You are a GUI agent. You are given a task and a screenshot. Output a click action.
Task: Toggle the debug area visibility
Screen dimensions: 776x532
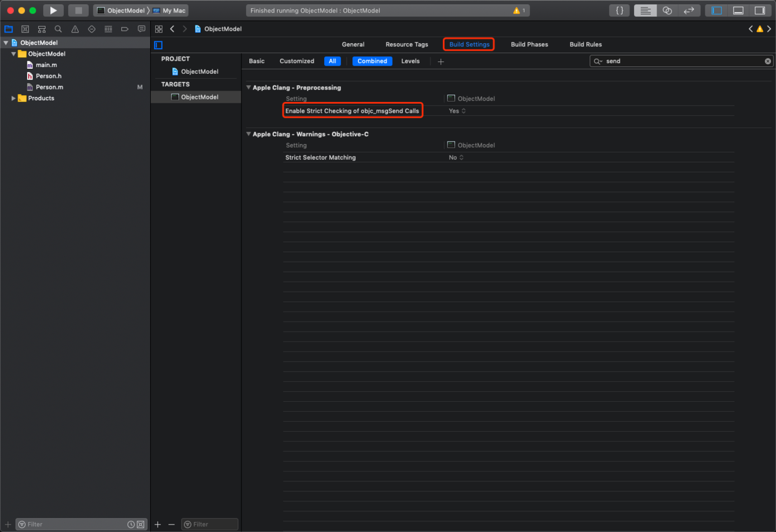pyautogui.click(x=738, y=11)
